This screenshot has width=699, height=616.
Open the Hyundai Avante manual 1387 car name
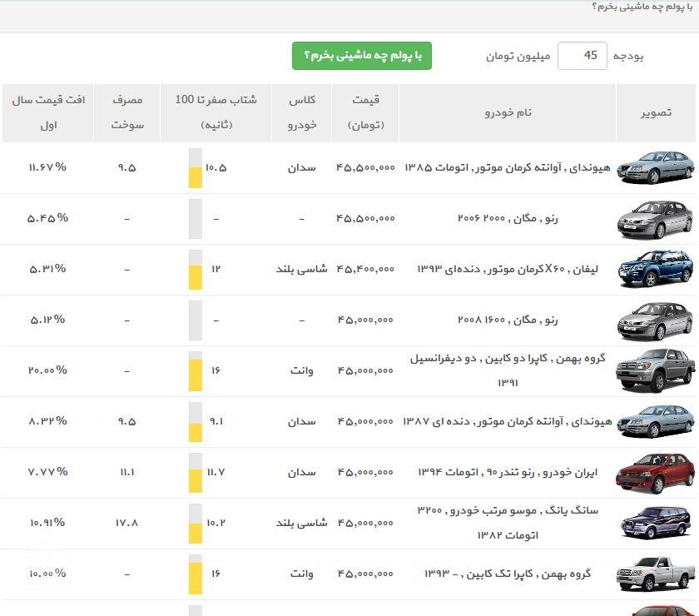[507, 422]
